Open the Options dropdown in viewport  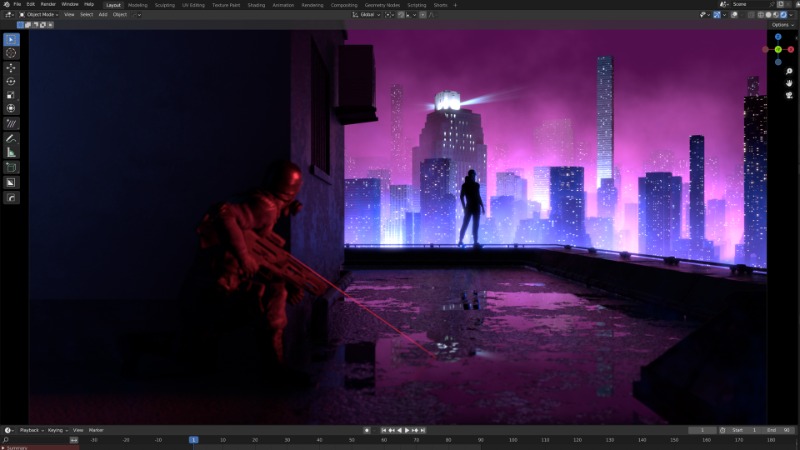[781, 25]
